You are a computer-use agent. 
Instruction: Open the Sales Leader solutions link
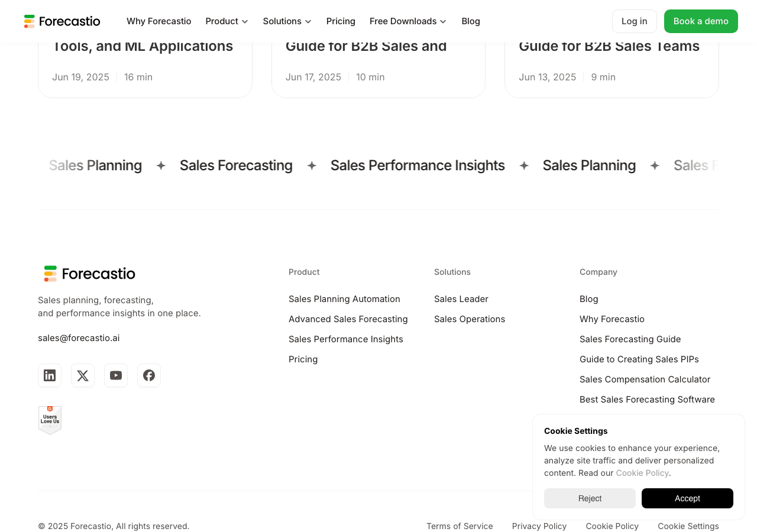click(x=461, y=299)
